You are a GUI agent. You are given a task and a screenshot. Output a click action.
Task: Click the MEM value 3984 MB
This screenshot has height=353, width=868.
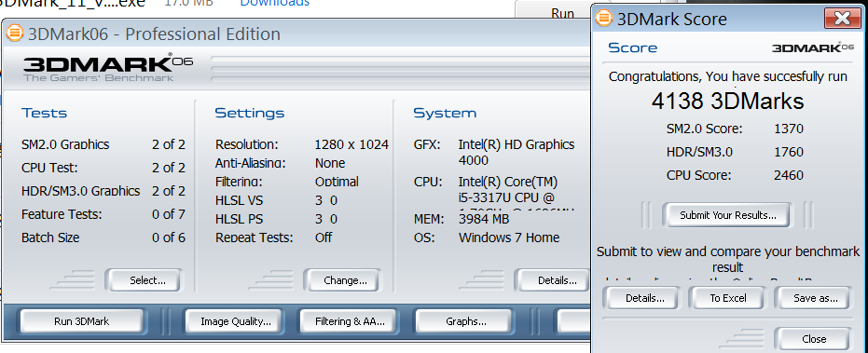click(x=483, y=219)
